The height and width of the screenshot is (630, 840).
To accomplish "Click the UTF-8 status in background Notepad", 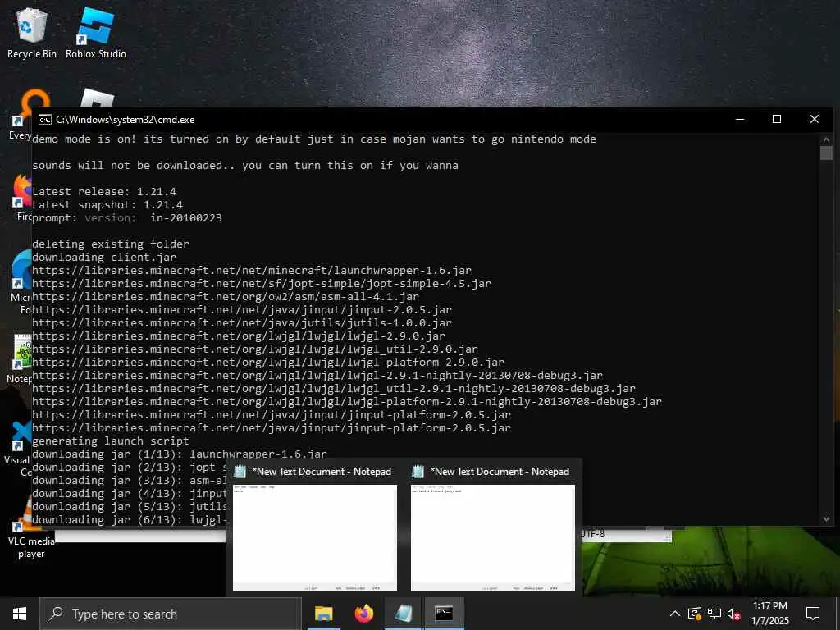I will 593,533.
